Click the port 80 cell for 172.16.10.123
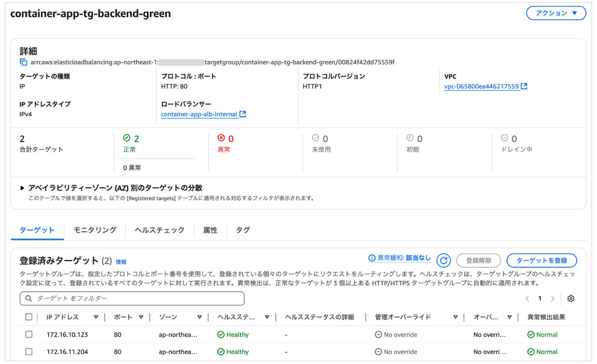 point(118,335)
